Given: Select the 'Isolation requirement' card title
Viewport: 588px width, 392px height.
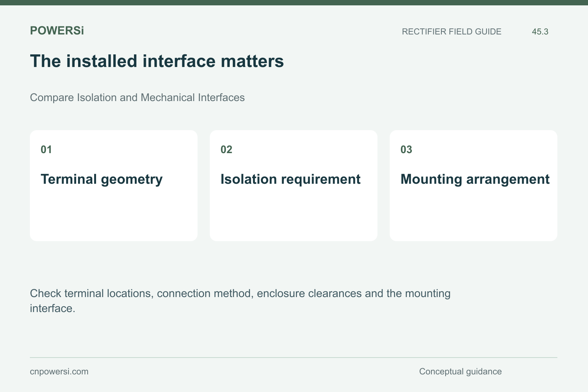Looking at the screenshot, I should 290,179.
